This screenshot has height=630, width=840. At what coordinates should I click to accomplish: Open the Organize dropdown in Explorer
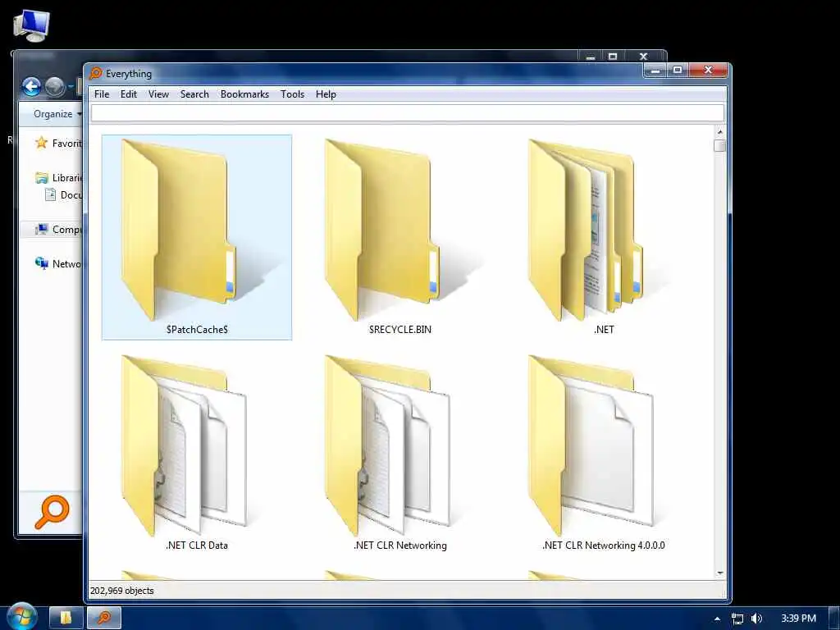(x=57, y=113)
